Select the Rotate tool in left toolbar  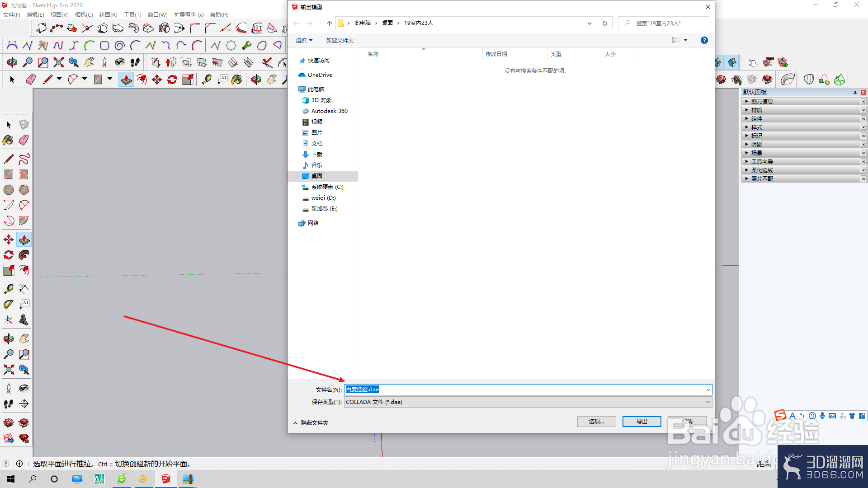(9, 255)
